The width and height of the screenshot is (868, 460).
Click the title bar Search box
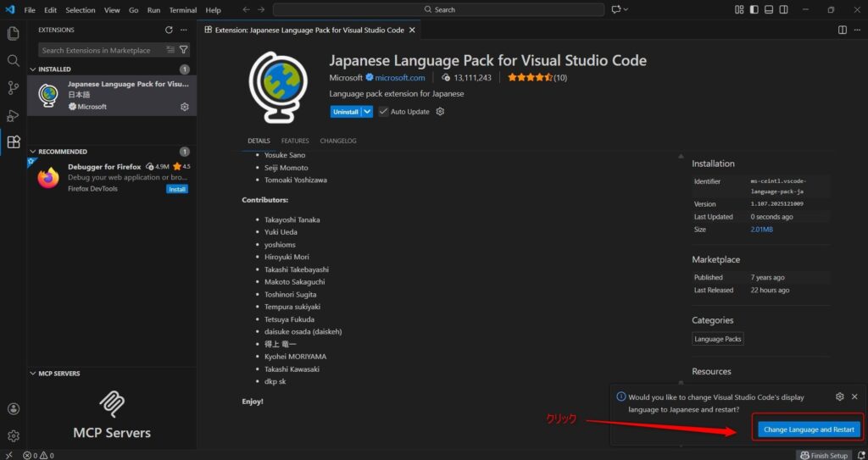pyautogui.click(x=439, y=9)
